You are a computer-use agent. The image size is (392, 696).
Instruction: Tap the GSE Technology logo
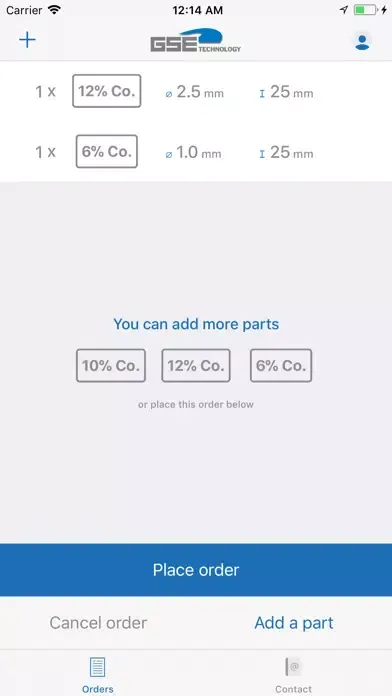click(196, 40)
